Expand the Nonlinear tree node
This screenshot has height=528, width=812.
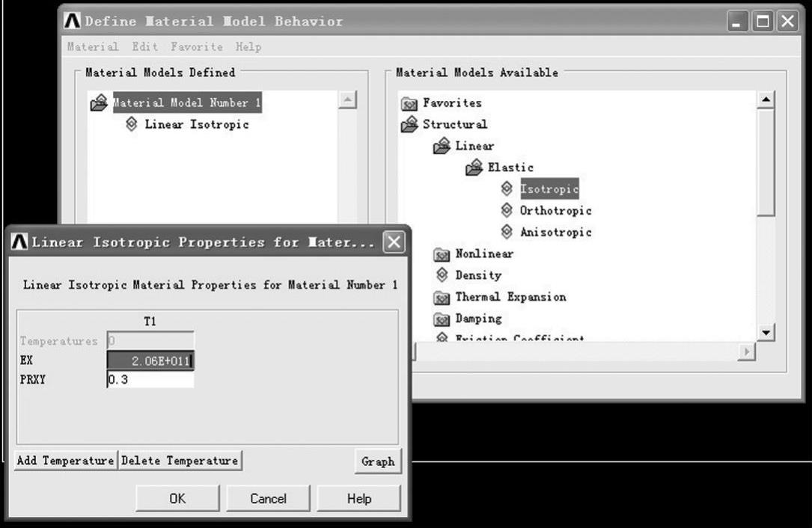point(484,254)
